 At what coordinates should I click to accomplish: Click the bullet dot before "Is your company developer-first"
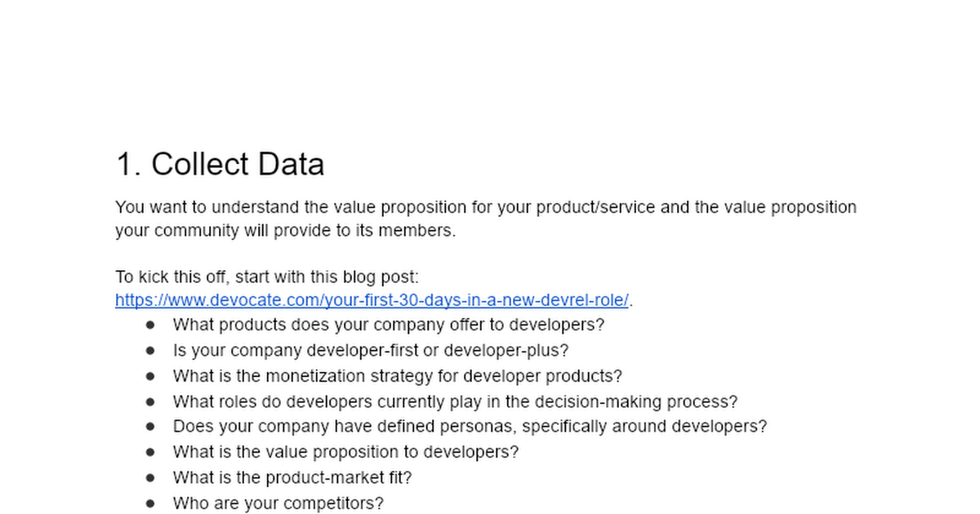click(150, 350)
